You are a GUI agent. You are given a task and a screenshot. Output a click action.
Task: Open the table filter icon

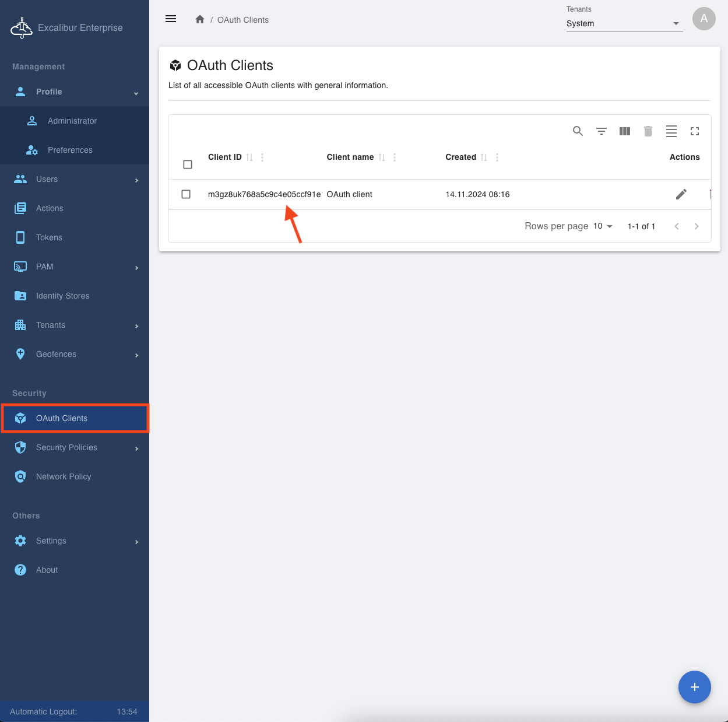click(x=601, y=131)
